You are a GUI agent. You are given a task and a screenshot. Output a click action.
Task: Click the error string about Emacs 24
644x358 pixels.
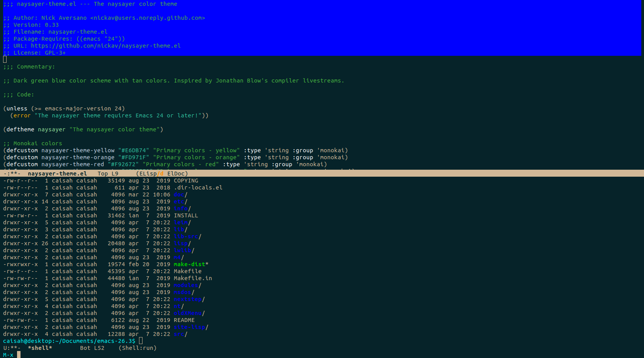pos(118,115)
